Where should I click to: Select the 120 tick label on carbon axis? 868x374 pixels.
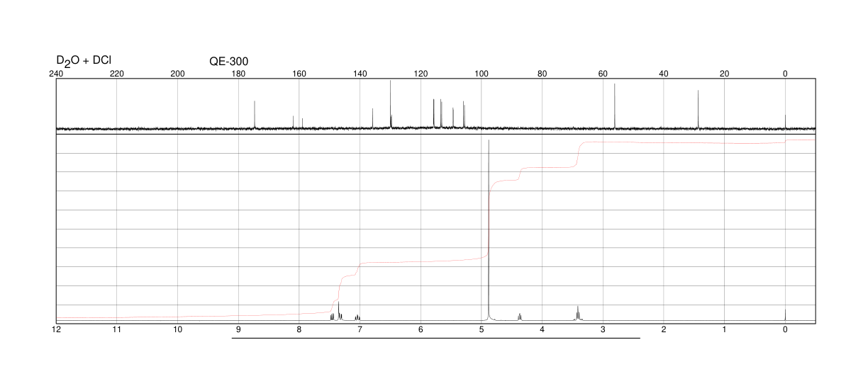(x=421, y=74)
